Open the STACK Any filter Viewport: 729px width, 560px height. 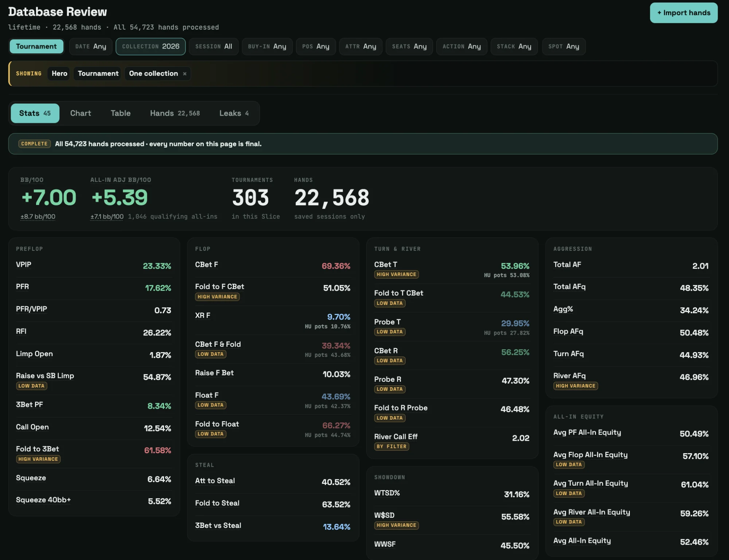(514, 46)
